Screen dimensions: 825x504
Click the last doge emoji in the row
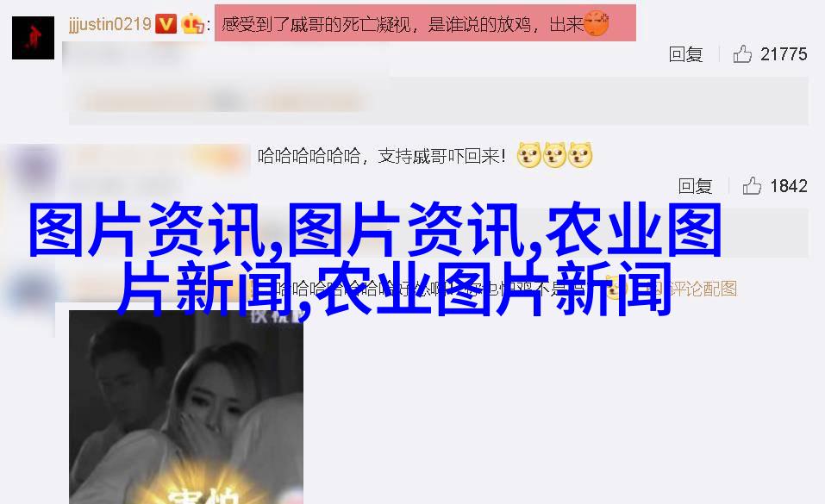point(580,155)
